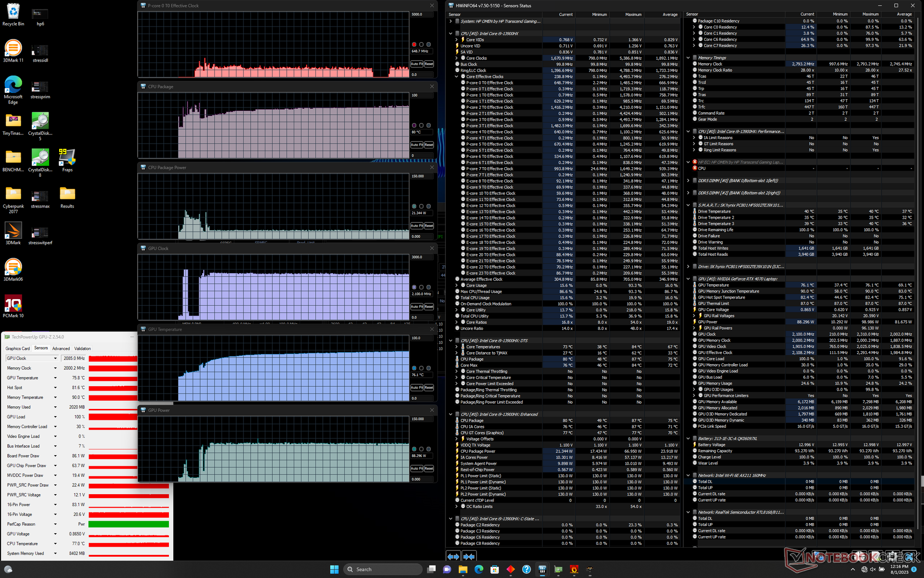This screenshot has height=578, width=924.
Task: Edit max value 5000.0 in P-core graph
Action: 422,14
